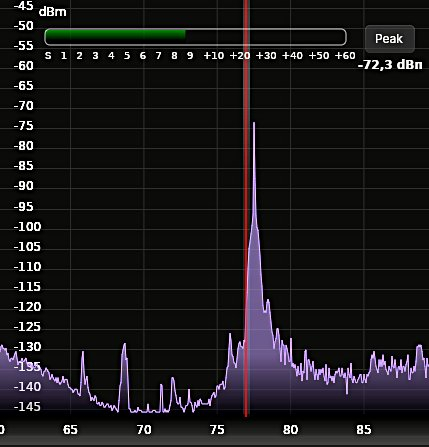Click the 70 frequency axis label
This screenshot has width=429, height=447.
pyautogui.click(x=144, y=430)
